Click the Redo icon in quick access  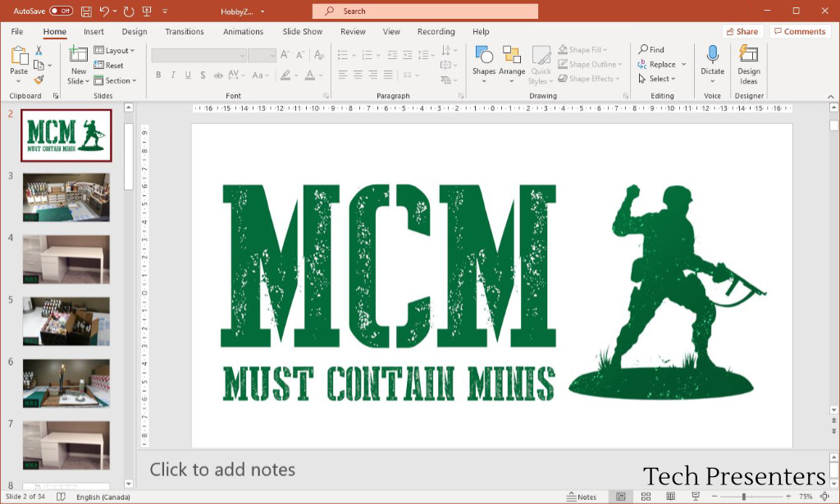(129, 11)
